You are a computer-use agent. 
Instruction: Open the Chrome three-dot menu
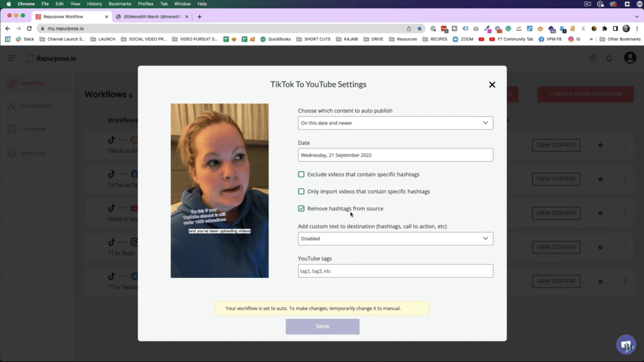(x=637, y=28)
